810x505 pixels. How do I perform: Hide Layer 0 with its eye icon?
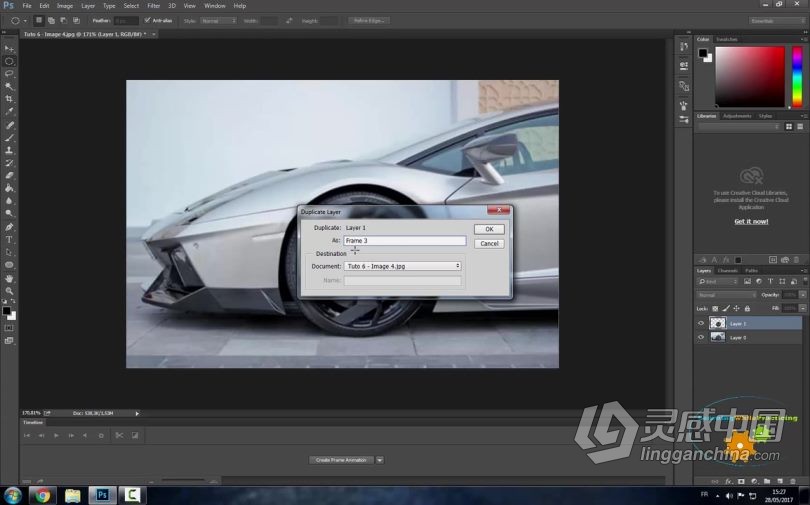click(x=701, y=338)
